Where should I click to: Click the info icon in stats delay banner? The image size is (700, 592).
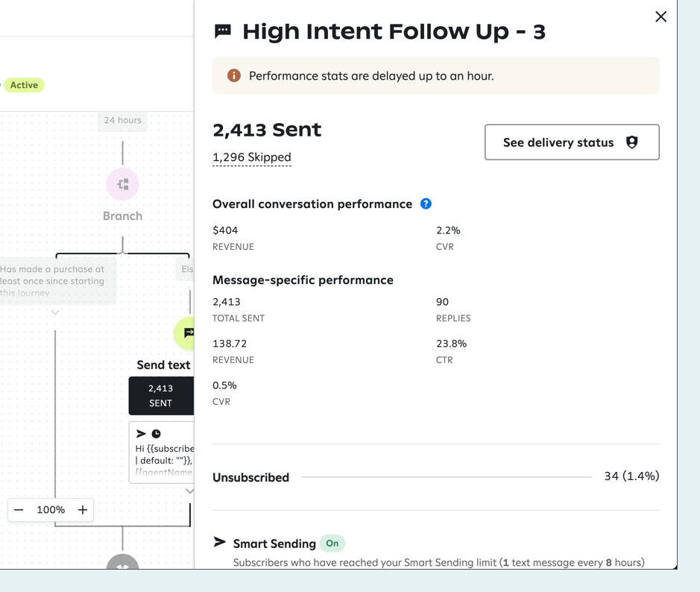pos(234,75)
